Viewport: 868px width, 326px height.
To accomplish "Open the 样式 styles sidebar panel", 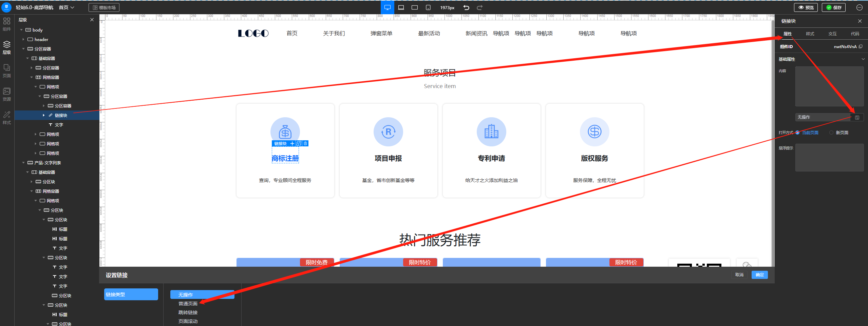I will [7, 118].
